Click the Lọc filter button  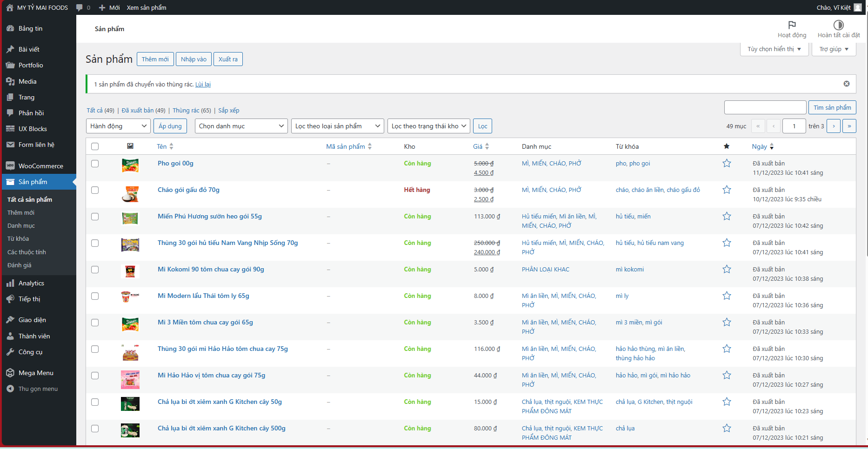point(483,126)
